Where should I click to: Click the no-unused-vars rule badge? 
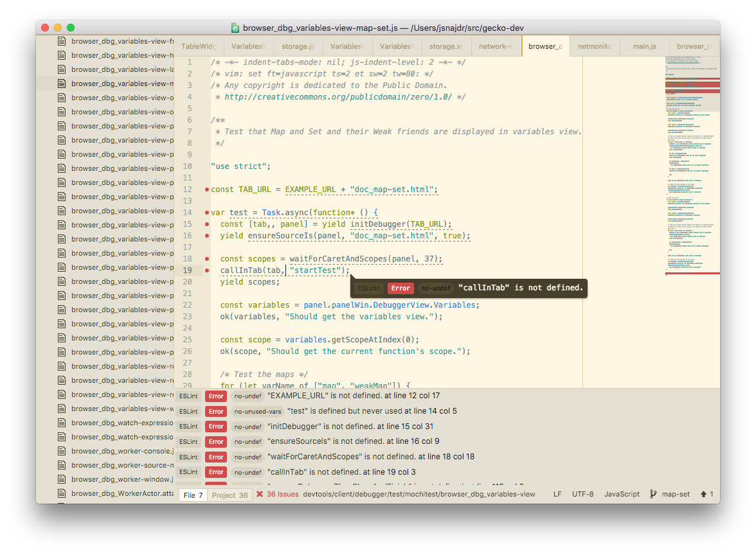257,411
